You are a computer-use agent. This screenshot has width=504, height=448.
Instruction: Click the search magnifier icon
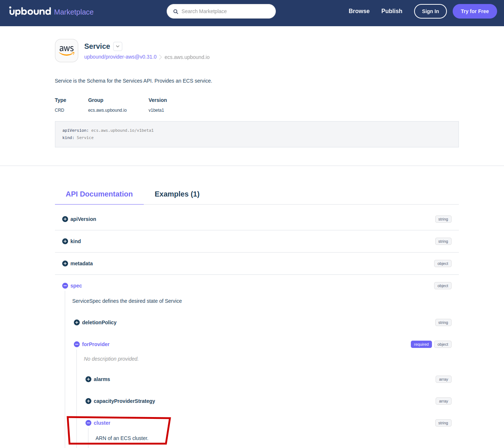coord(176,11)
